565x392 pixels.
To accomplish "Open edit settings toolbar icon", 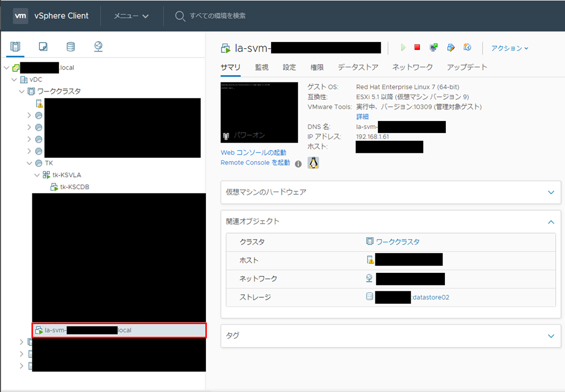I will click(451, 47).
